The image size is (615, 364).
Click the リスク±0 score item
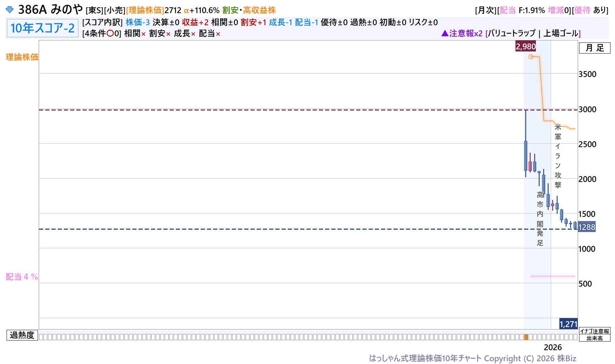(423, 22)
